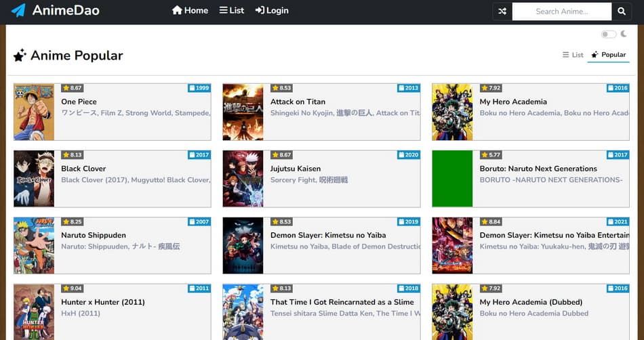Open the List menu in navbar
The width and height of the screenshot is (644, 340).
(x=232, y=11)
